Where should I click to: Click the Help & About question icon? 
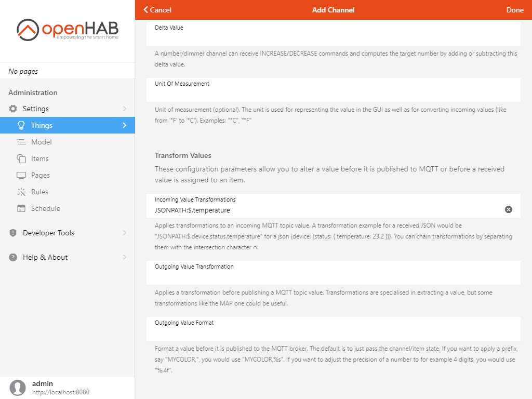13,257
